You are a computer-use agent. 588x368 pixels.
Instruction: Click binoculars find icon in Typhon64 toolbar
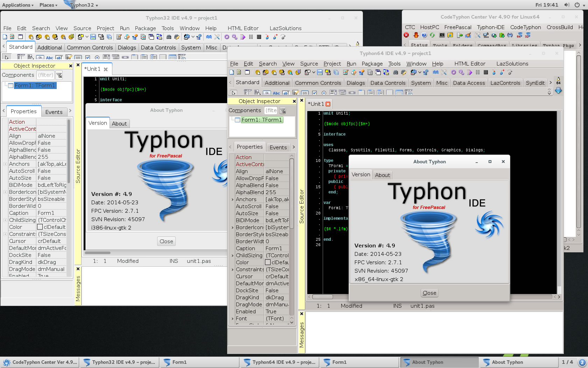coord(395,72)
